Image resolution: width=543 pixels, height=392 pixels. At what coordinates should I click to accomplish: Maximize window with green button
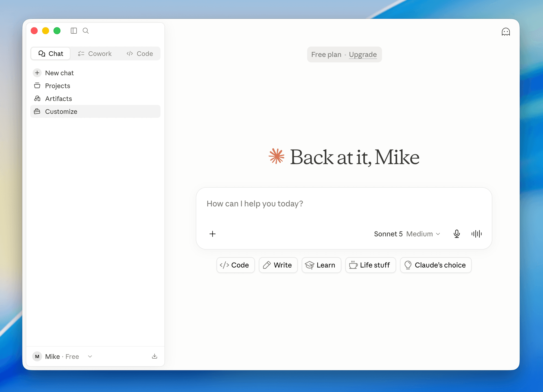(57, 31)
